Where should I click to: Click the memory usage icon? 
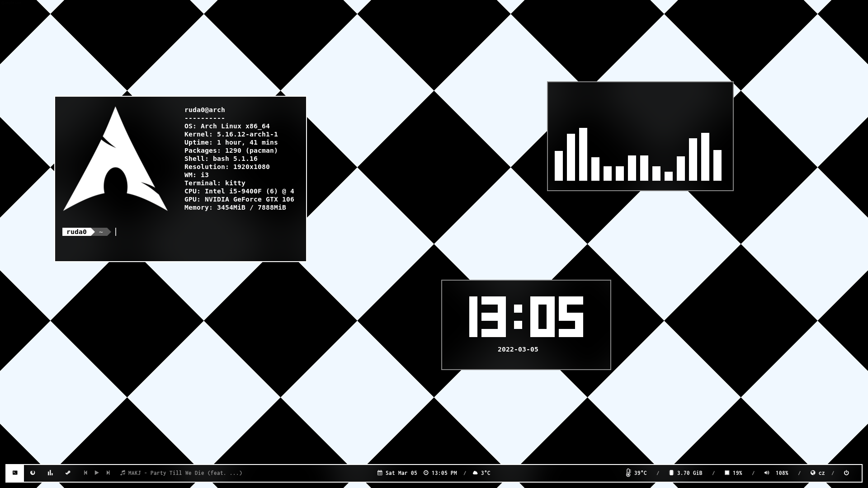click(x=671, y=473)
